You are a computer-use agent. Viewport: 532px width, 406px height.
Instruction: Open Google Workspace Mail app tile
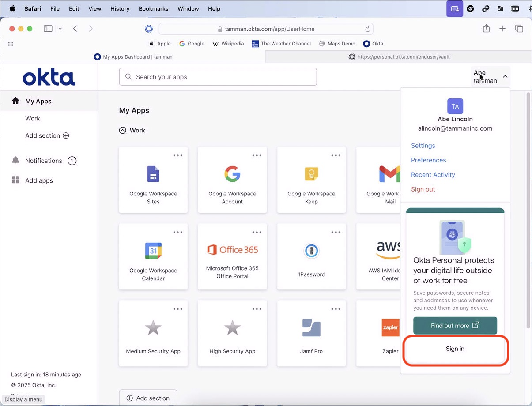coord(378,180)
